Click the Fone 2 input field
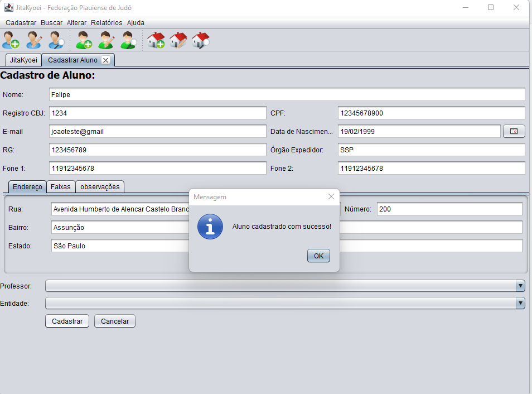 click(x=432, y=168)
